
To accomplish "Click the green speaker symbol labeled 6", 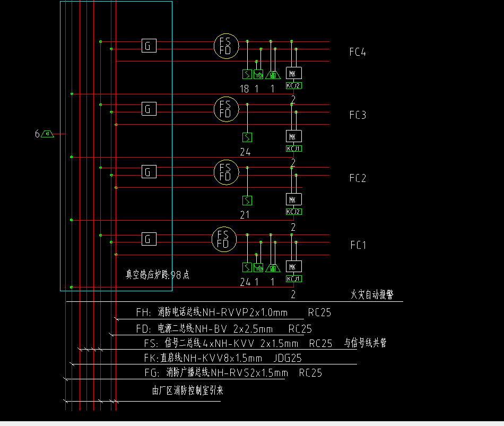I will pyautogui.click(x=48, y=134).
